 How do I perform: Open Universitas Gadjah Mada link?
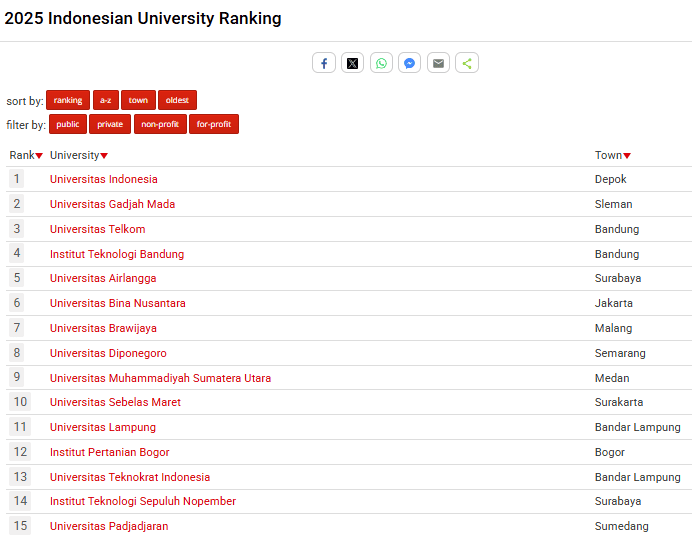(x=113, y=204)
